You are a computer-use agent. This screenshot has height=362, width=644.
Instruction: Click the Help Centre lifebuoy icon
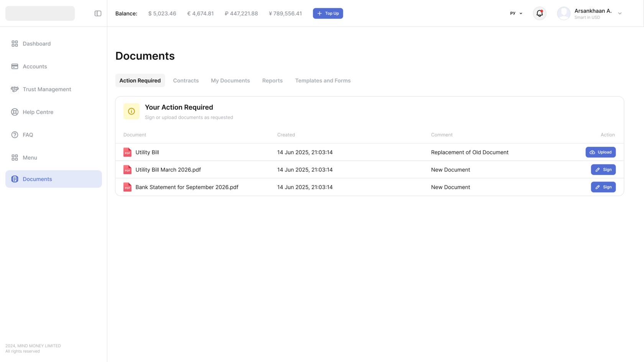click(15, 112)
